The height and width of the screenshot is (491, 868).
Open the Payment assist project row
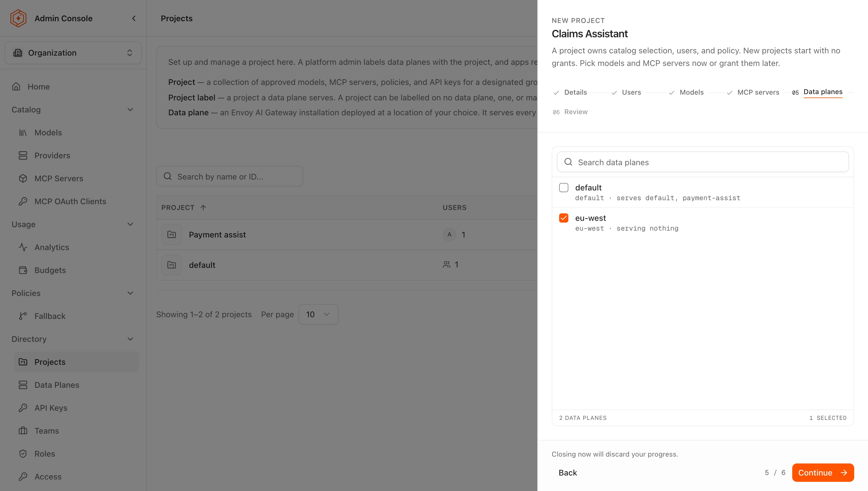pyautogui.click(x=346, y=234)
